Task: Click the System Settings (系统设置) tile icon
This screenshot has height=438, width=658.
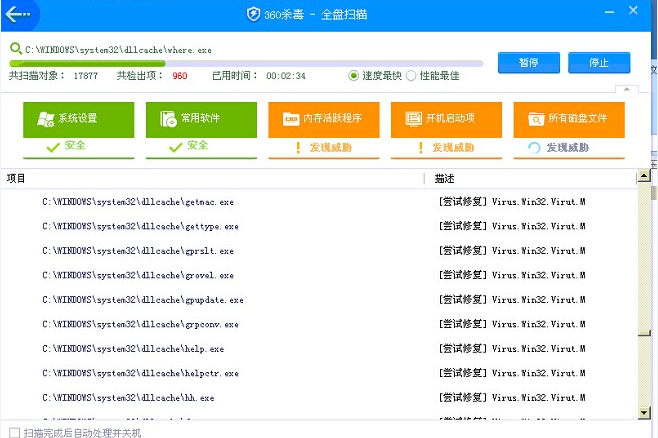Action: click(45, 119)
